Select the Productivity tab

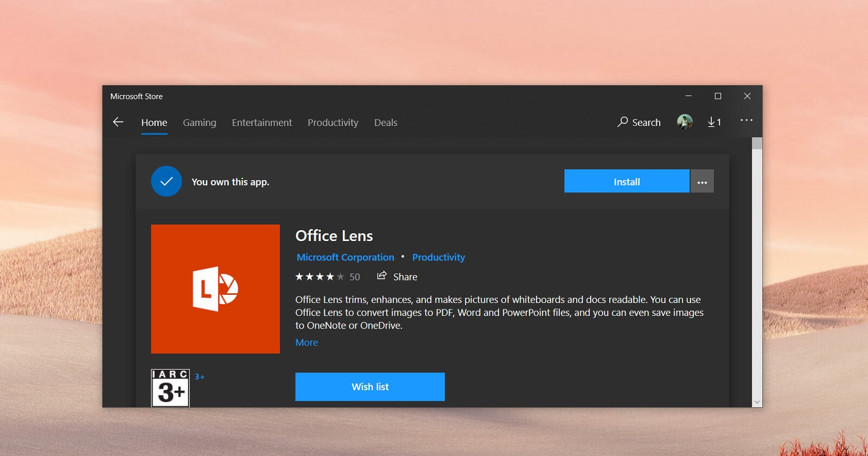click(x=333, y=123)
